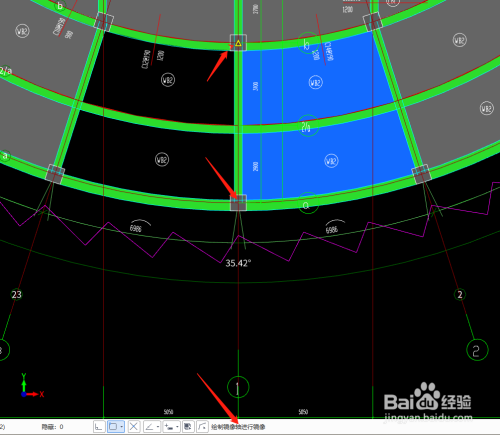The width and height of the screenshot is (500, 435).
Task: Open object snap options dropdown arrow
Action: [x=122, y=427]
